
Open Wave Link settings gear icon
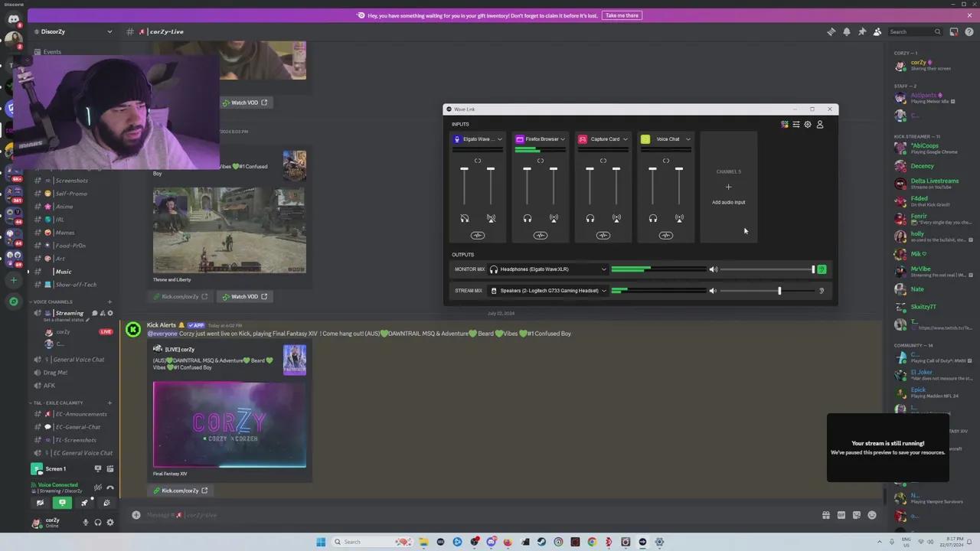[x=808, y=124]
